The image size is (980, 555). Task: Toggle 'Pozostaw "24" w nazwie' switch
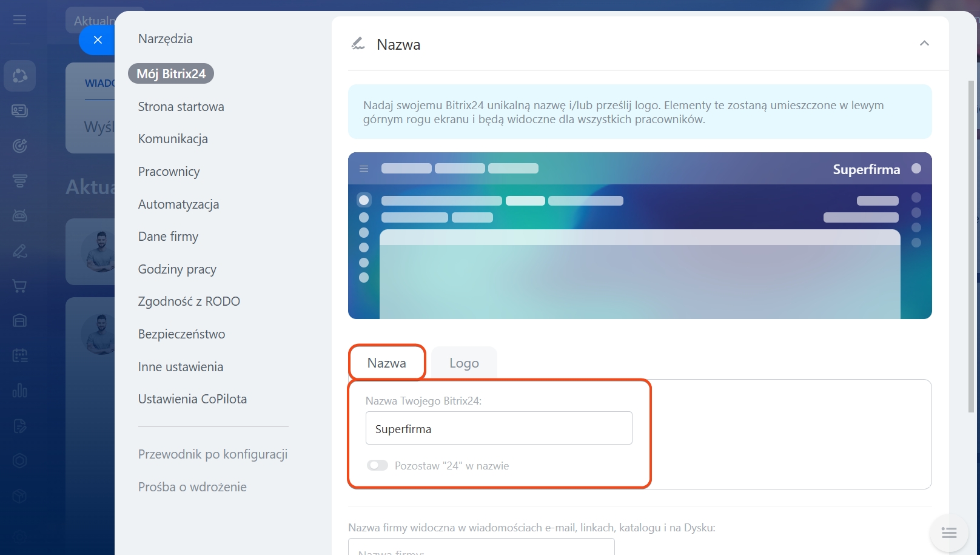[x=377, y=465]
